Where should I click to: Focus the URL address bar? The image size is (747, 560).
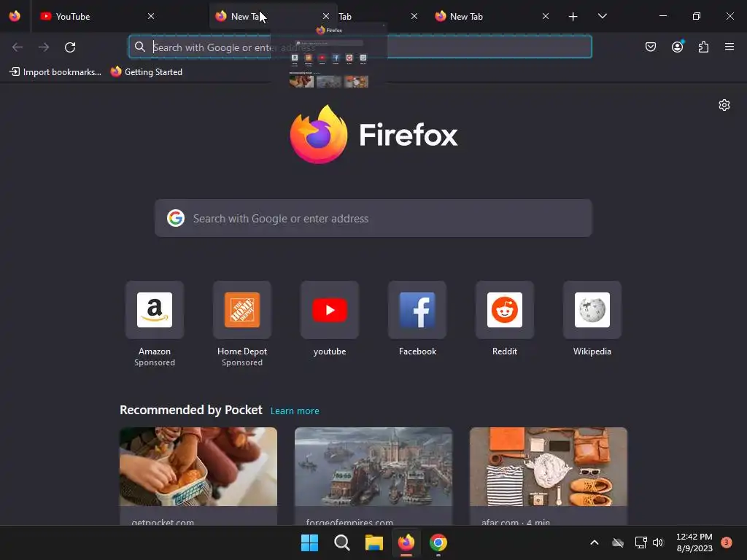(x=360, y=47)
